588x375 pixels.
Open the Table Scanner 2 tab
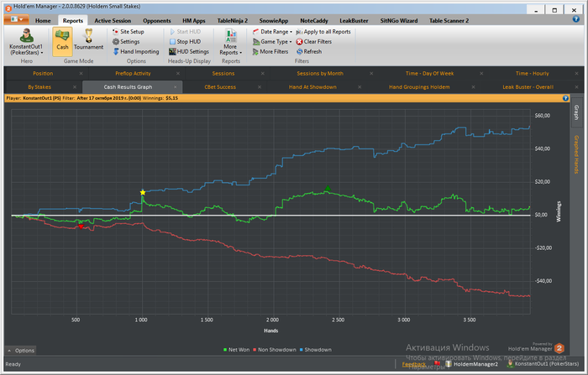[449, 21]
